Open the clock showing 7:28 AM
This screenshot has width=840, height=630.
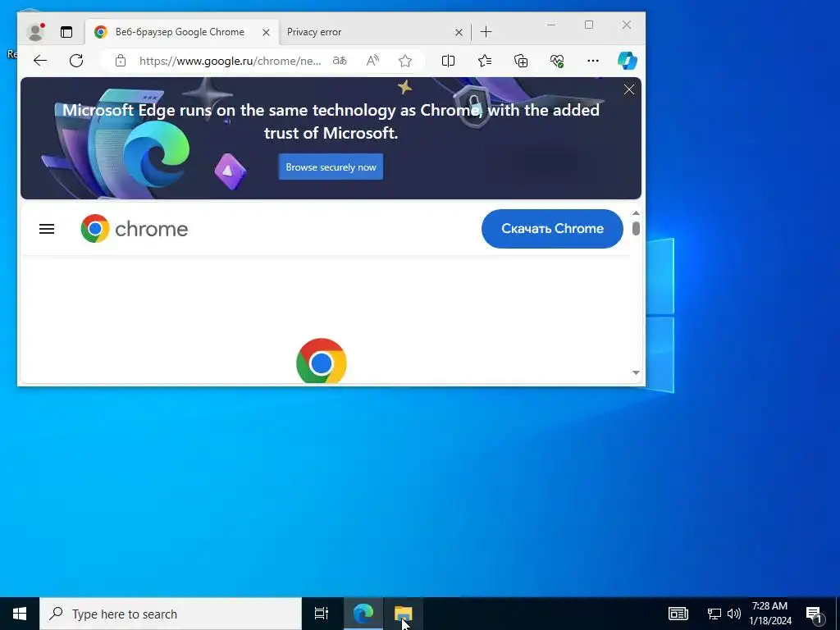[770, 614]
